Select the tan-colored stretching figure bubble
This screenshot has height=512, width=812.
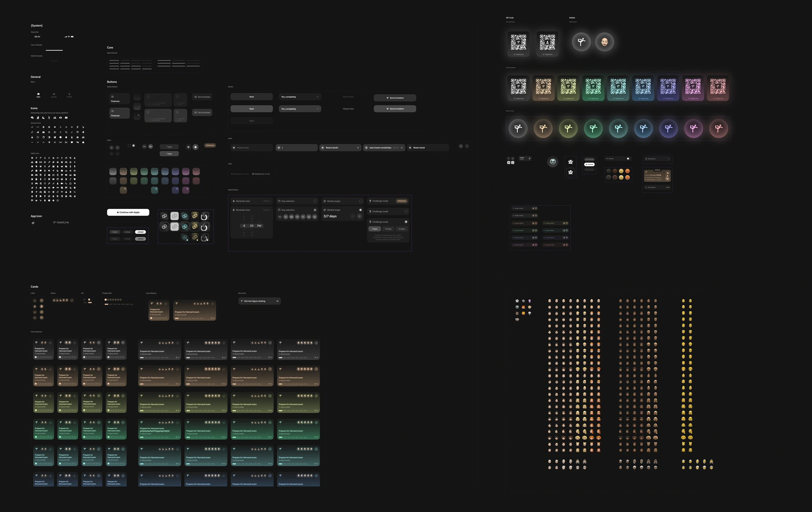point(543,128)
